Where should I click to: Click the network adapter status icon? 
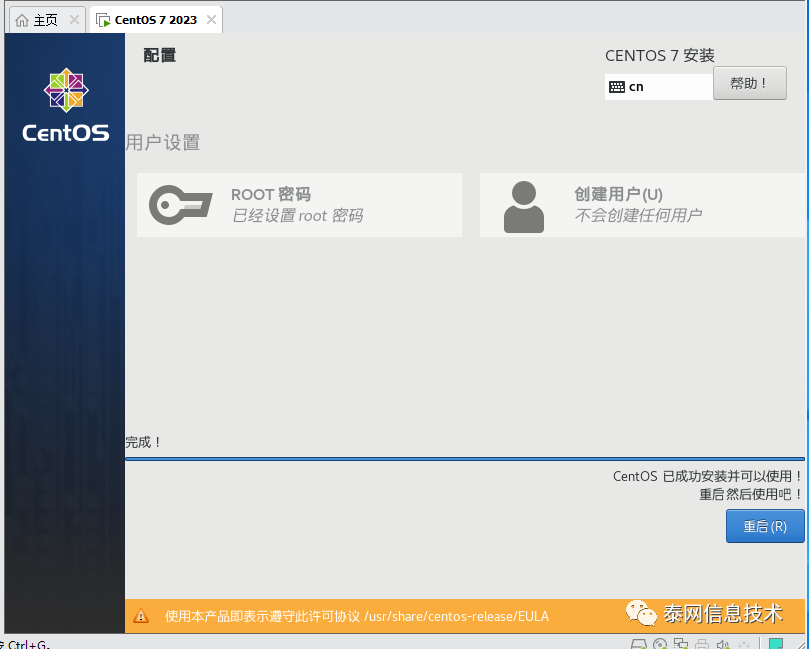[681, 644]
